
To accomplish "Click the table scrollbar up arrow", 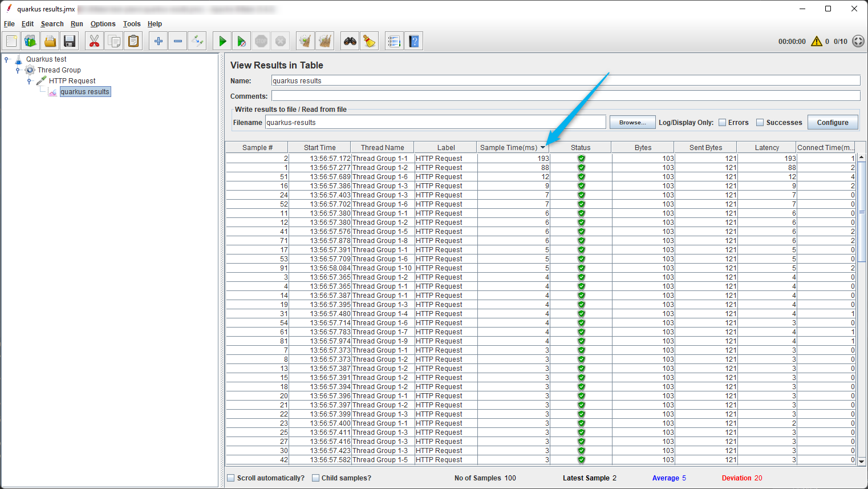I will (x=862, y=157).
